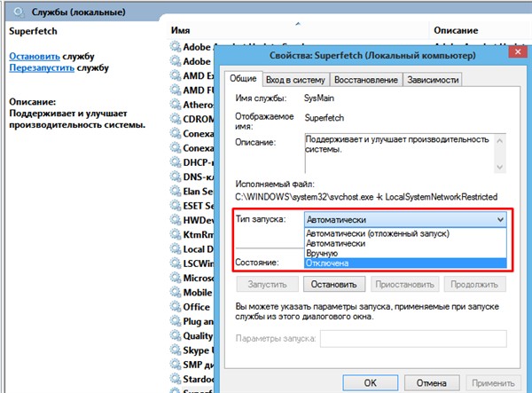Viewport: 532px width, 393px height.
Task: Click the Stardoc service gear icon
Action: click(x=176, y=379)
